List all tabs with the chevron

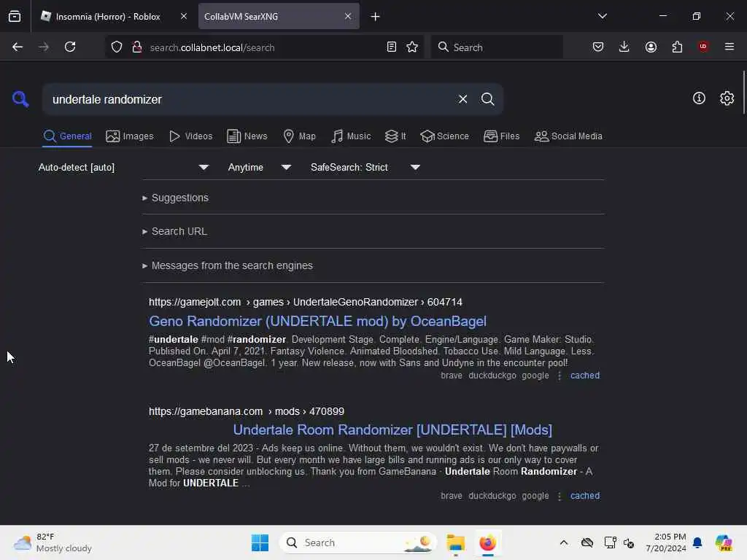[x=602, y=16]
